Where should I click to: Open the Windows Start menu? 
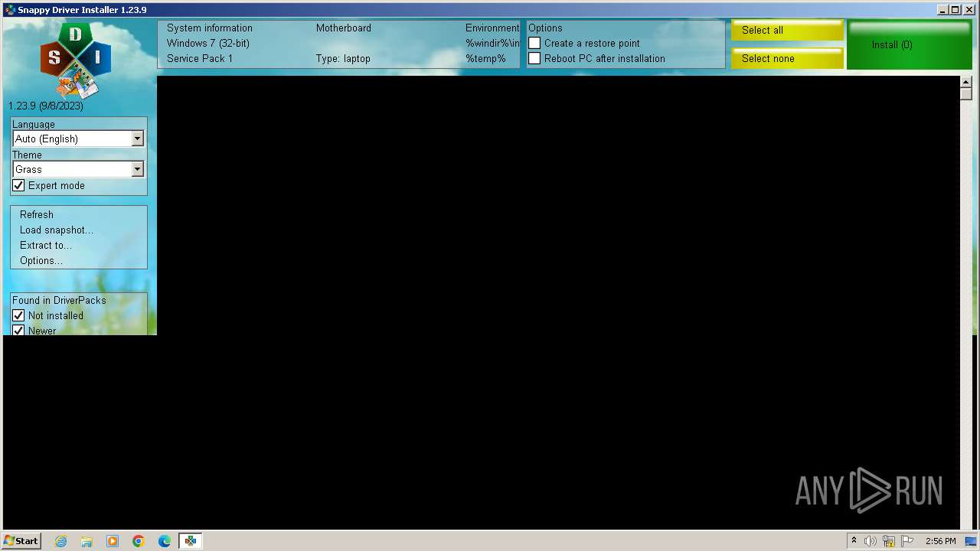click(21, 540)
